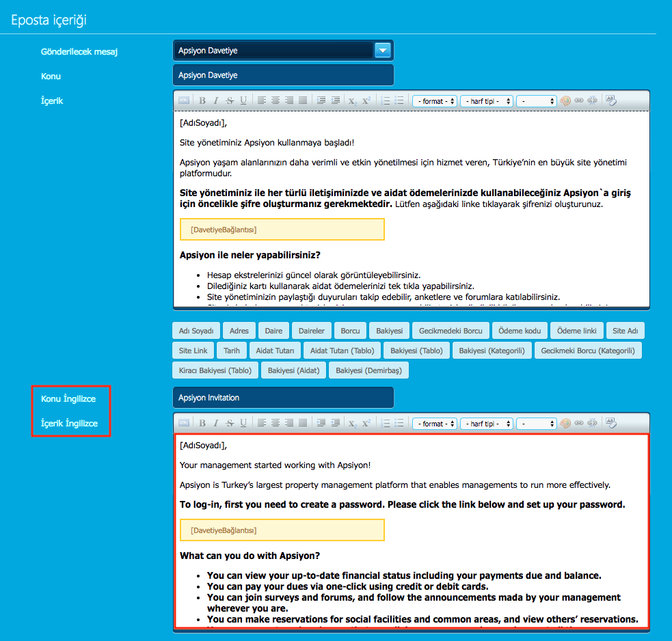This screenshot has width=672, height=641.
Task: Align text left in İçerik editor
Action: click(x=262, y=100)
